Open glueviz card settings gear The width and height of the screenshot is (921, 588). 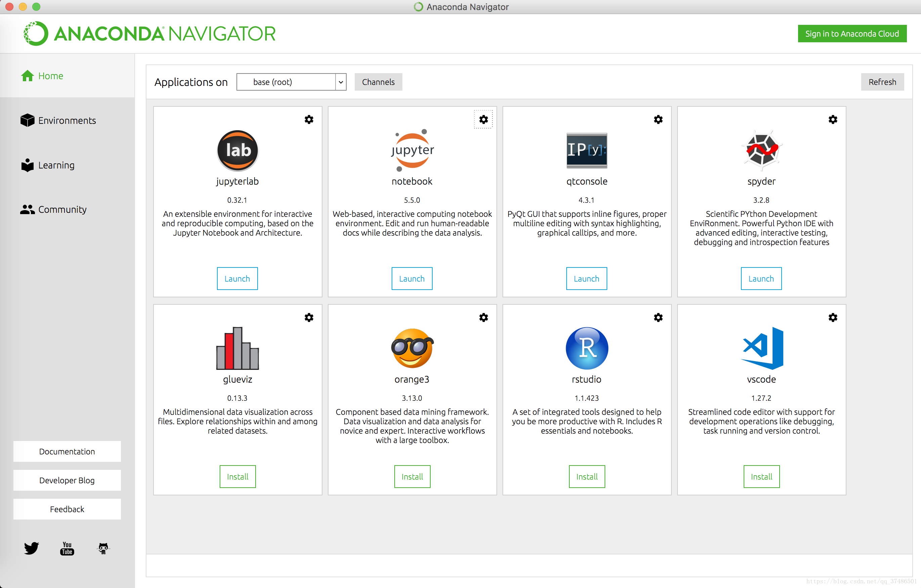point(309,317)
